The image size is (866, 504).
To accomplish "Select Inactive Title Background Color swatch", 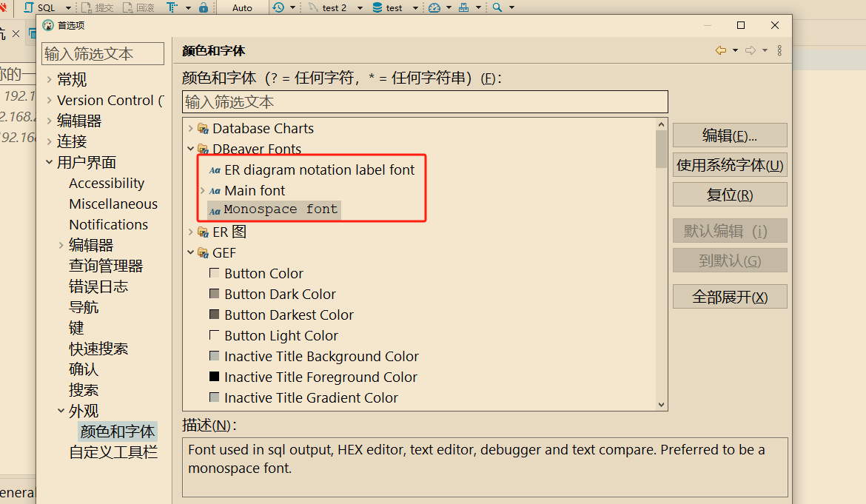I will pos(215,355).
